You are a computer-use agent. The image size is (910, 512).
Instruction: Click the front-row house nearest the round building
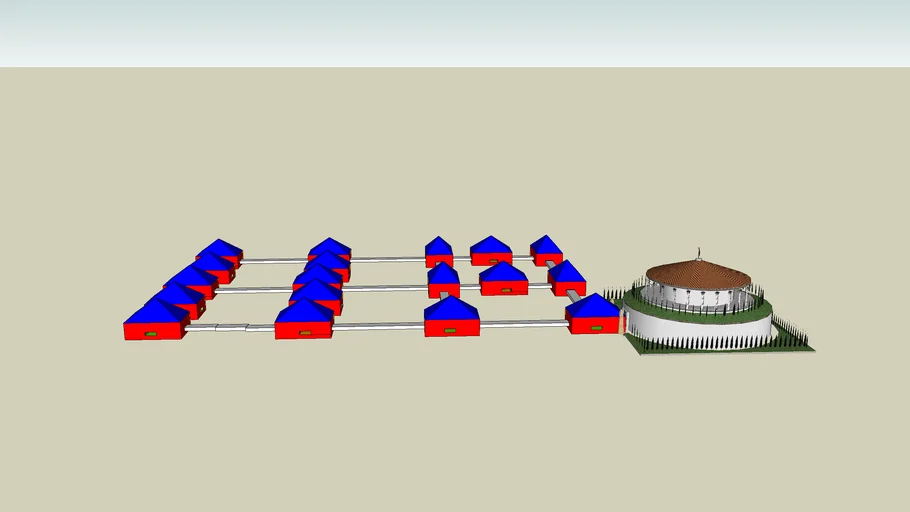point(593,314)
